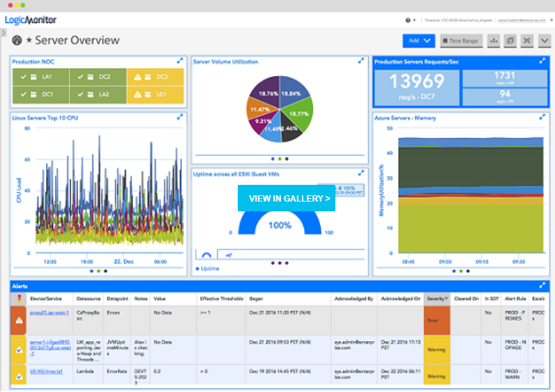Click the Time Range button
Image resolution: width=555 pixels, height=392 pixels.
460,41
